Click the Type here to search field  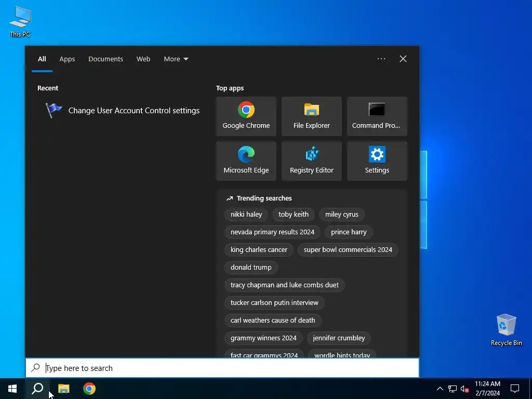(222, 368)
